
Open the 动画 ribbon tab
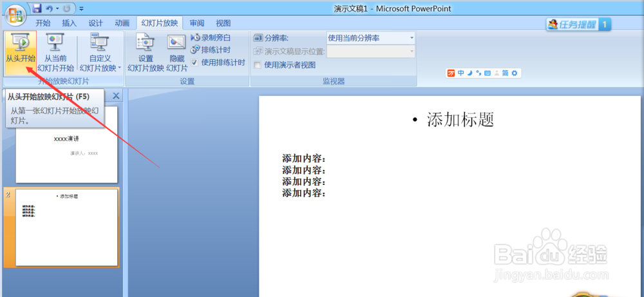click(x=122, y=23)
